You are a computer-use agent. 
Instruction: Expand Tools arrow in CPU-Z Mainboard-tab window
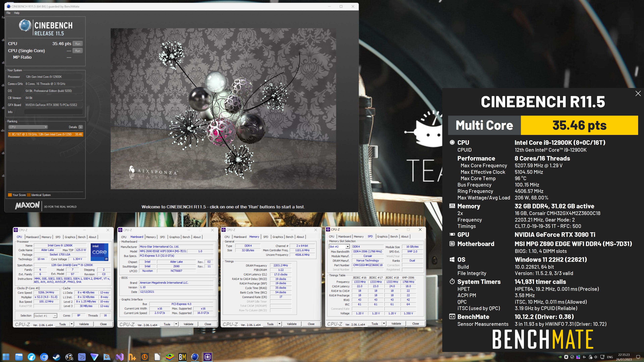tap(176, 324)
